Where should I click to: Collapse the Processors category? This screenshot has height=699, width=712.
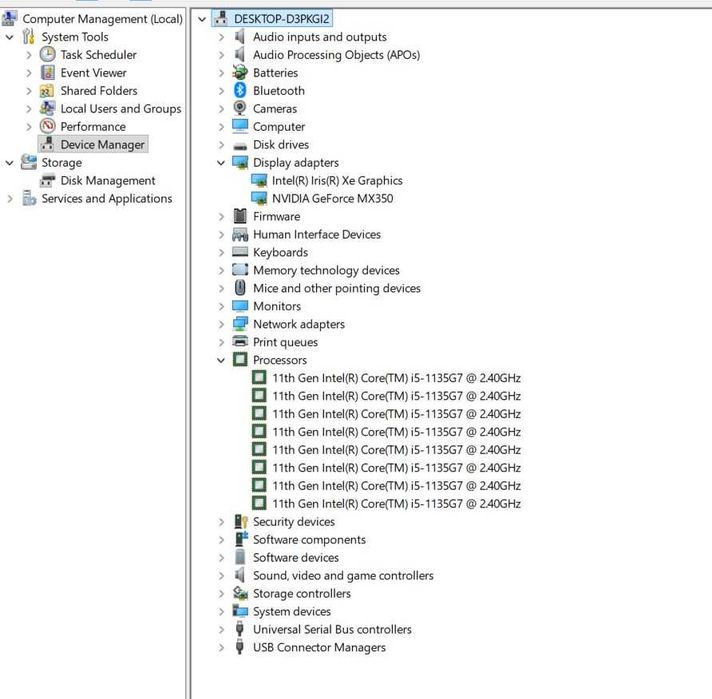click(221, 360)
